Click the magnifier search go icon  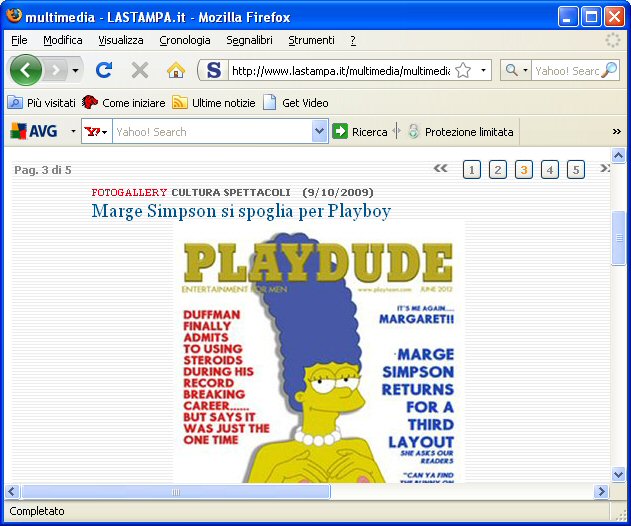click(610, 70)
